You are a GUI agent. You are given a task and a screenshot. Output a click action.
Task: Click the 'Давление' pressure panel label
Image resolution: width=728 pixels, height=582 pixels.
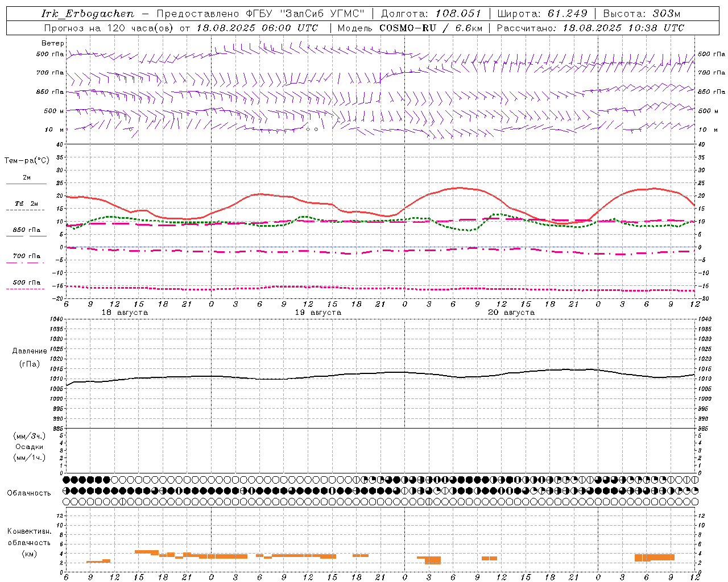pyautogui.click(x=30, y=351)
